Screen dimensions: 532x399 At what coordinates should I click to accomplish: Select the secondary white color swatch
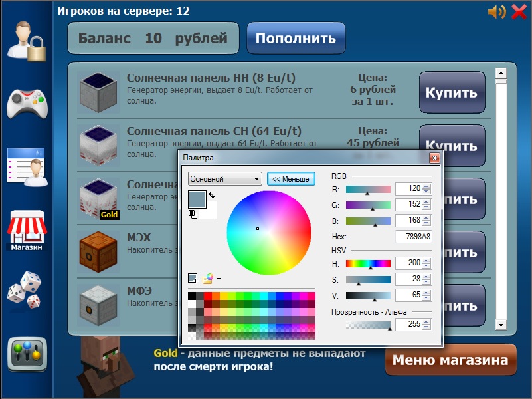click(x=212, y=213)
